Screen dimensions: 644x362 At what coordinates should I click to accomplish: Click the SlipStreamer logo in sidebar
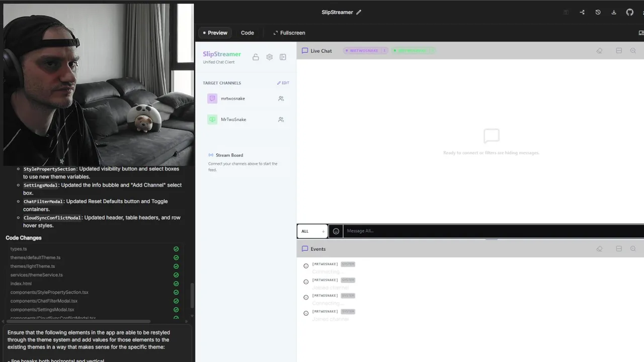(222, 54)
